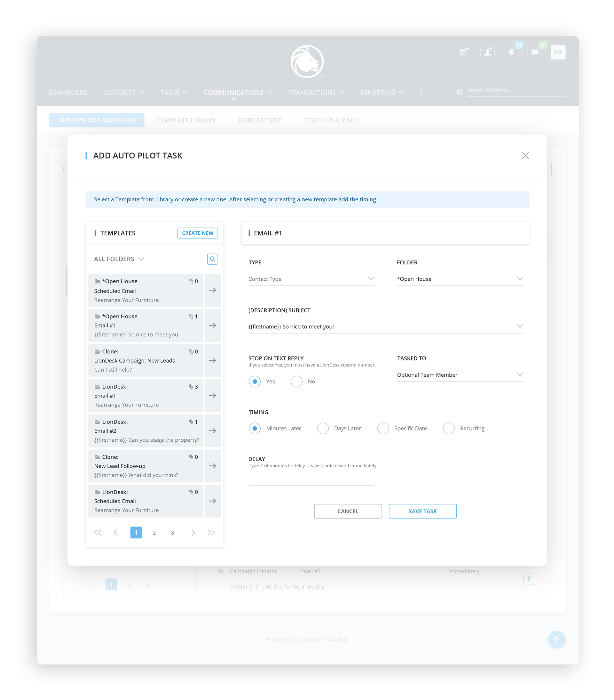Click Create New template button
The height and width of the screenshot is (700, 614).
click(198, 233)
